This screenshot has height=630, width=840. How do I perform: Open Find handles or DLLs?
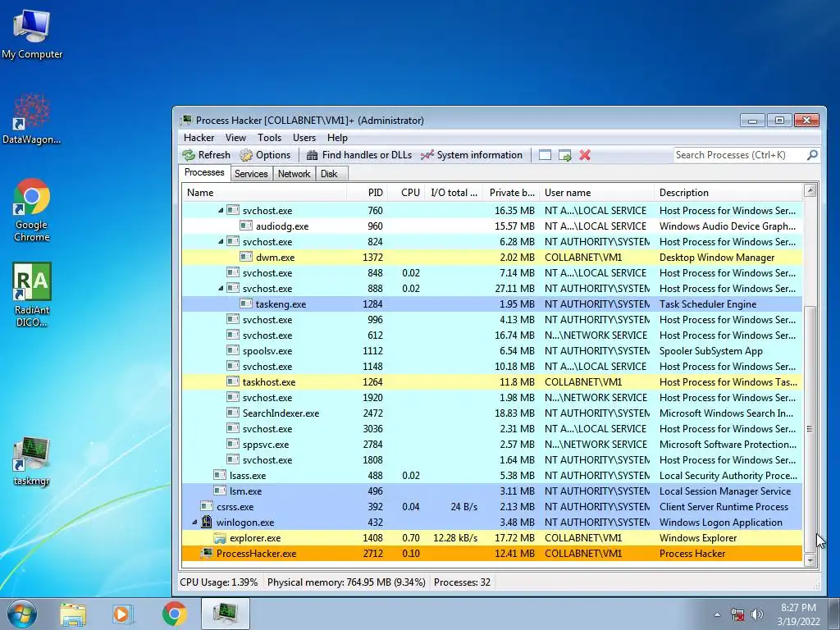point(359,155)
